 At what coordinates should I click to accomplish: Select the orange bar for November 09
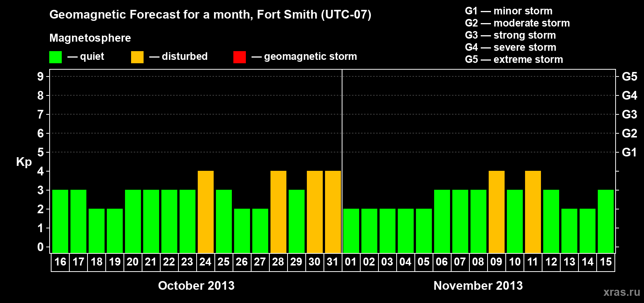tap(497, 212)
